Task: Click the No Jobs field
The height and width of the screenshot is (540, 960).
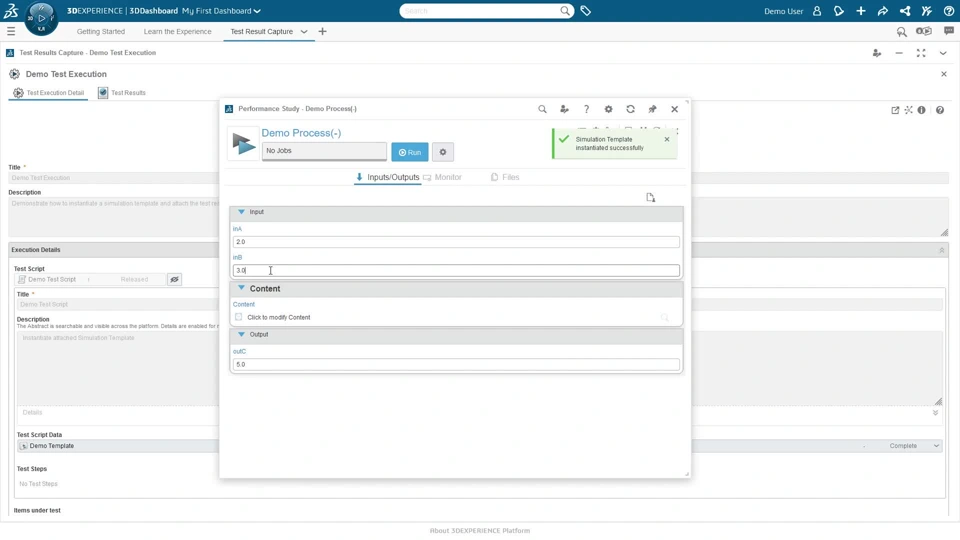Action: click(x=324, y=151)
